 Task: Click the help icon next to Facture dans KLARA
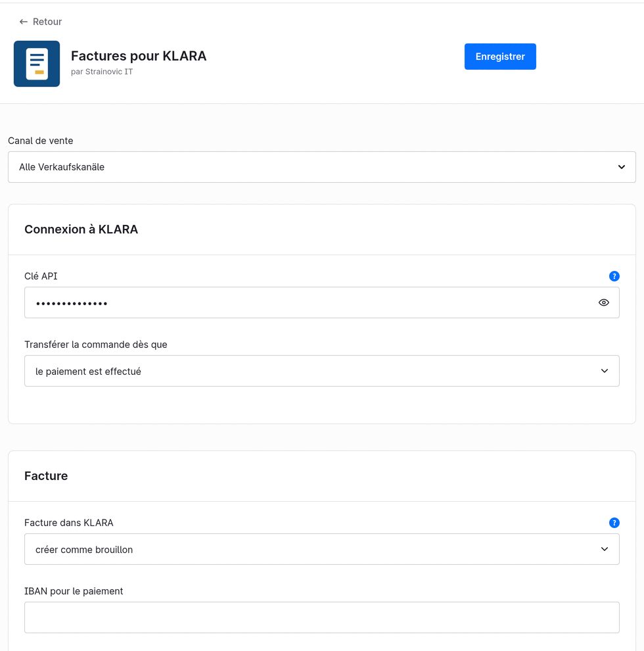coord(614,523)
